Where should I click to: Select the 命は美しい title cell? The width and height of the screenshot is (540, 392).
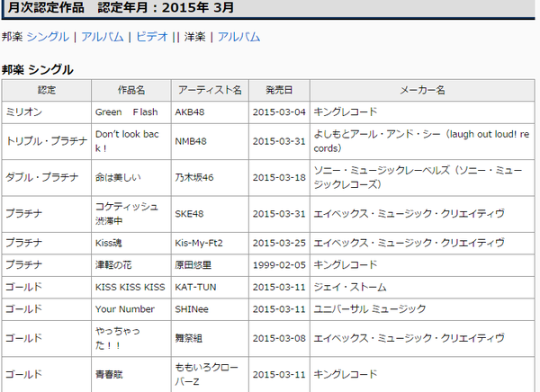point(131,178)
